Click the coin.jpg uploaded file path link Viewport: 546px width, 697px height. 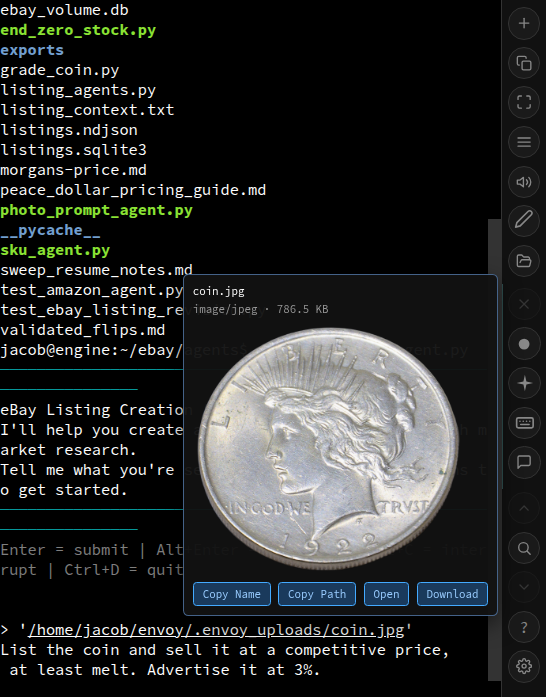click(x=216, y=630)
